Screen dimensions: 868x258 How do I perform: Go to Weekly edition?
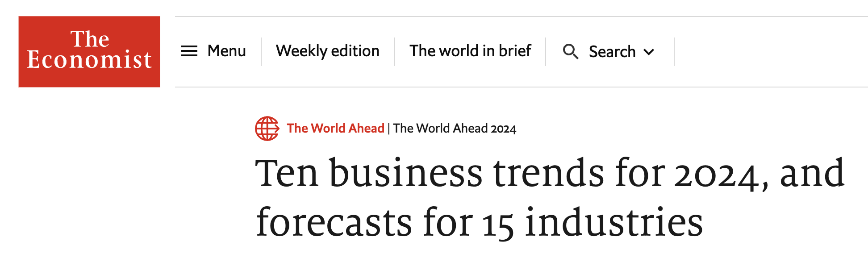(x=327, y=51)
